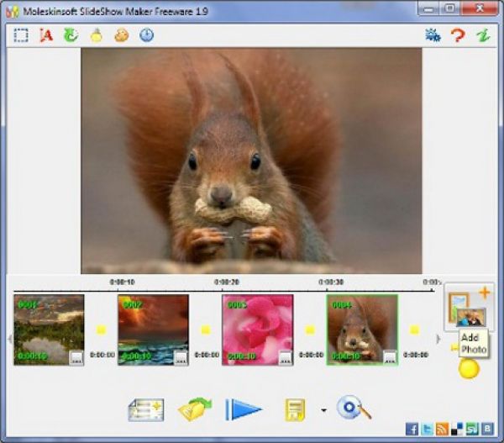Screen dimensions: 504x443
Task: Open project using the yellow folder icon
Action: [x=194, y=409]
